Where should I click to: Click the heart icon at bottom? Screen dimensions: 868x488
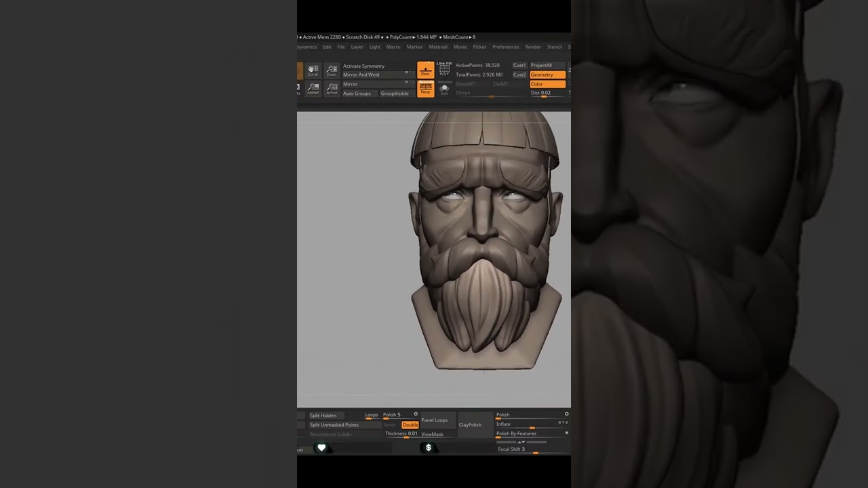(x=321, y=447)
